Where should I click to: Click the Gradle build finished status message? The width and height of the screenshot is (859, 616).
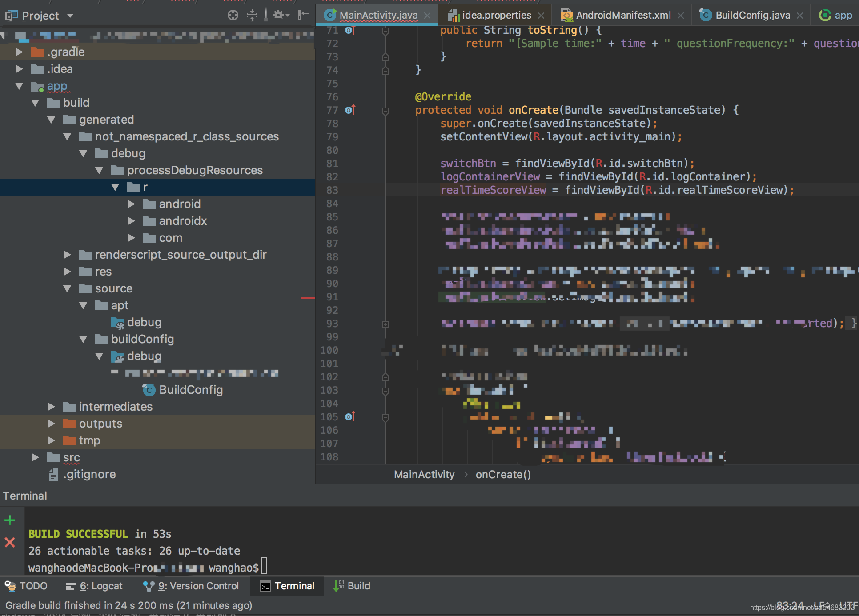click(x=129, y=605)
